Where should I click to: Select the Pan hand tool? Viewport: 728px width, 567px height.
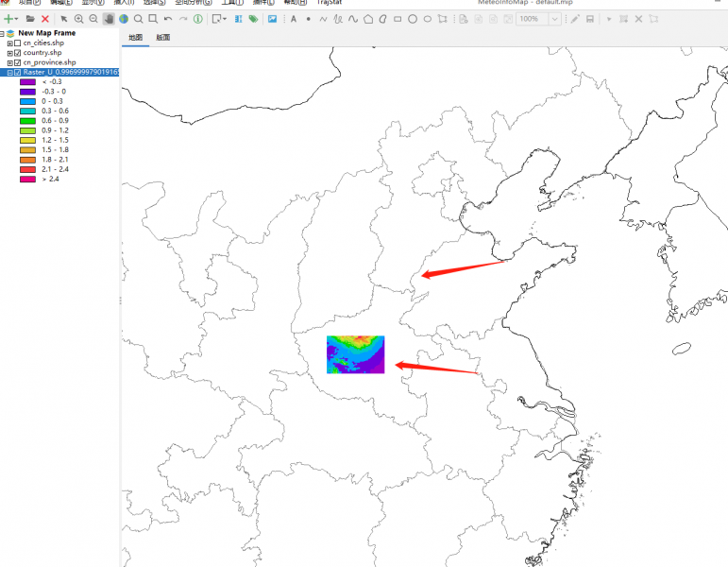coord(109,19)
